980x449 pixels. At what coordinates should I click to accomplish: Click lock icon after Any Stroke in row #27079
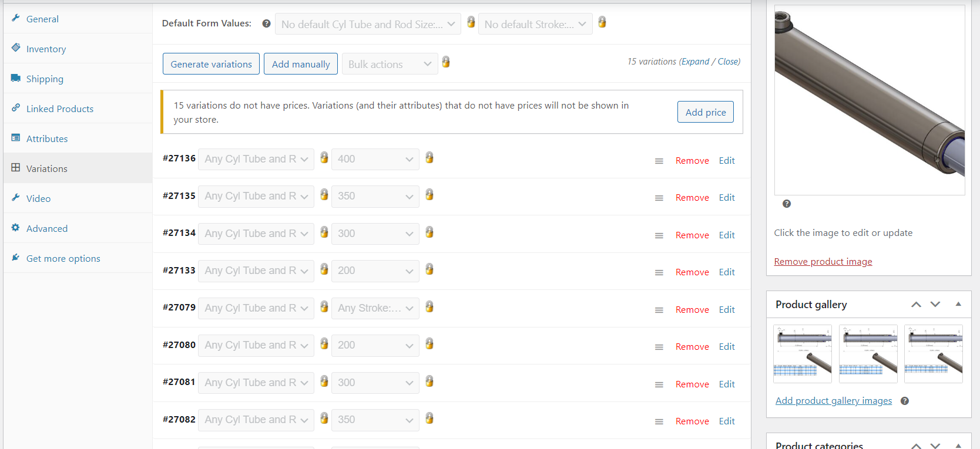click(429, 306)
